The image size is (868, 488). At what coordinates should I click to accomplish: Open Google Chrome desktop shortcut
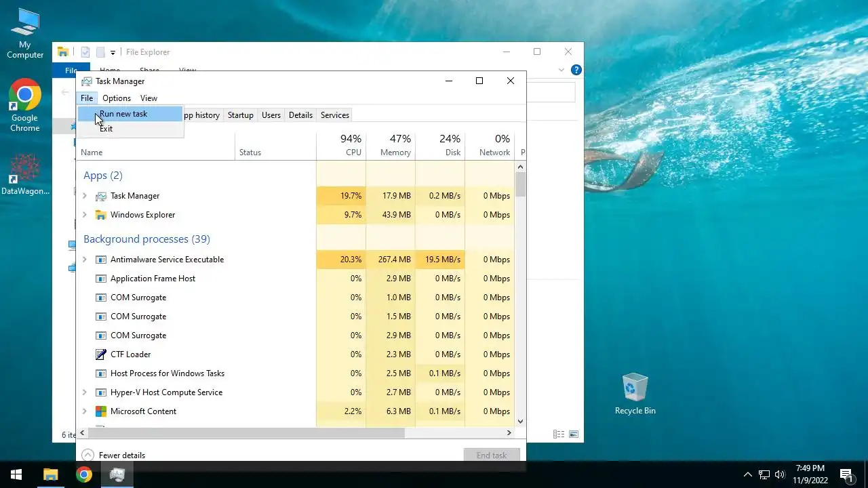tap(25, 106)
